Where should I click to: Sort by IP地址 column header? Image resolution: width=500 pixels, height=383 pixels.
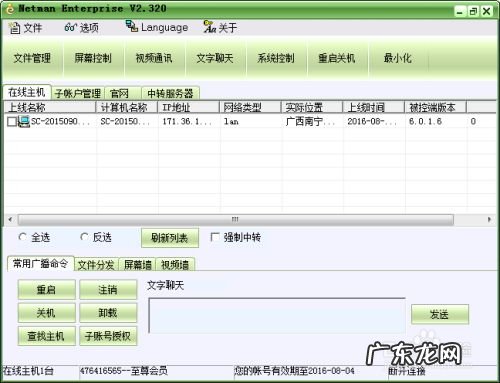(x=188, y=107)
